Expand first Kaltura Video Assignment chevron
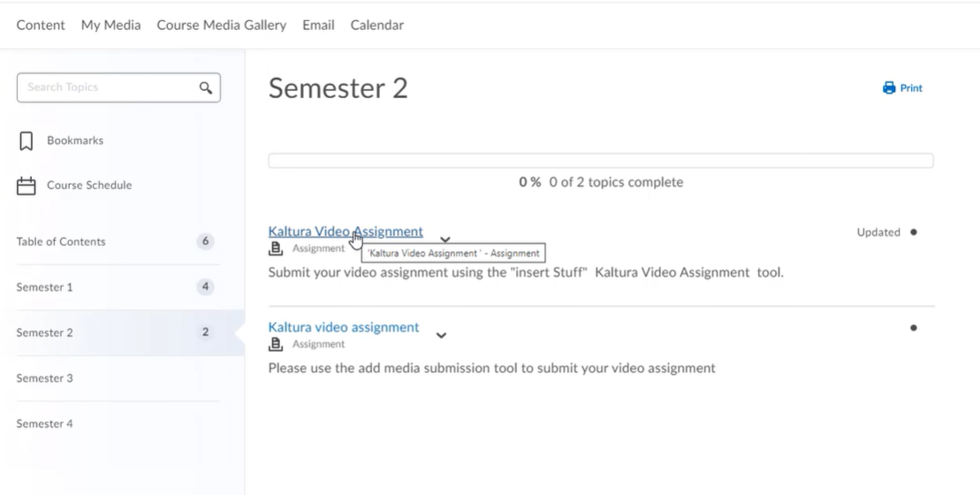 445,240
